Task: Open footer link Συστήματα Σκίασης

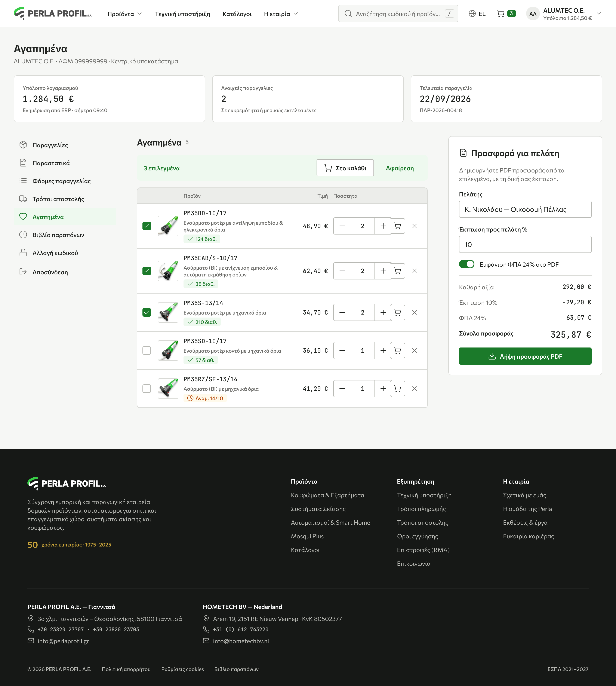Action: [x=318, y=509]
